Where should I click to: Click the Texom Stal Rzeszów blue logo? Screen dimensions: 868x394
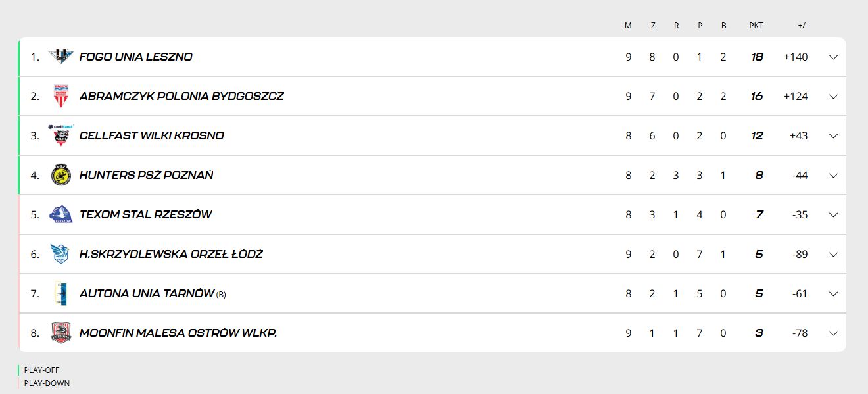61,214
